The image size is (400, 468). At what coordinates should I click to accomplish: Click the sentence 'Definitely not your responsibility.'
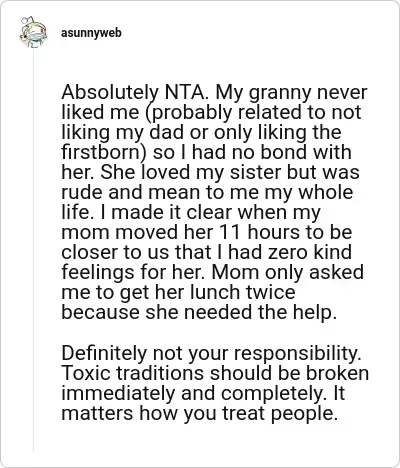[x=211, y=353]
